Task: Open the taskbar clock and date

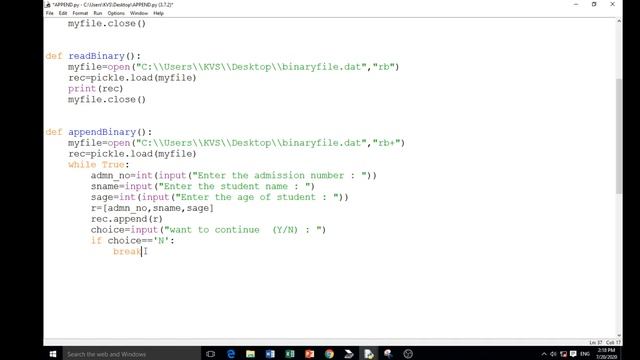Action: 606,354
